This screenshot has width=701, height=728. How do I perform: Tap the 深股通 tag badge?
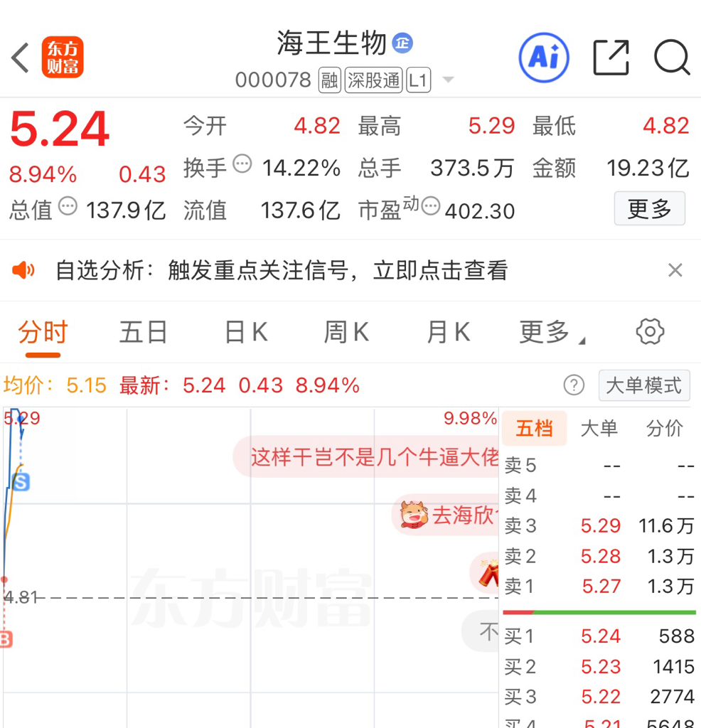(x=373, y=80)
